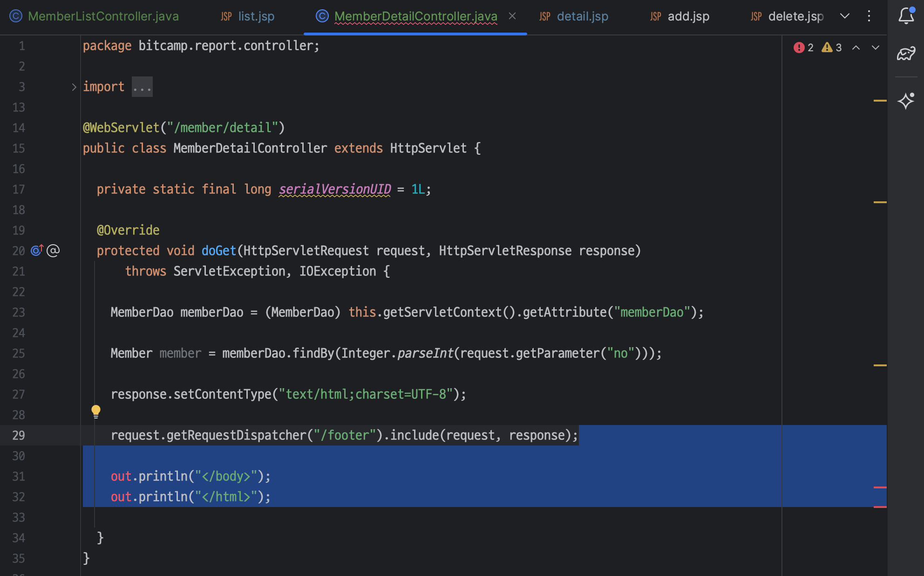Viewport: 924px width, 576px height.
Task: Click red error stripe mark on scrollbar
Action: point(880,487)
